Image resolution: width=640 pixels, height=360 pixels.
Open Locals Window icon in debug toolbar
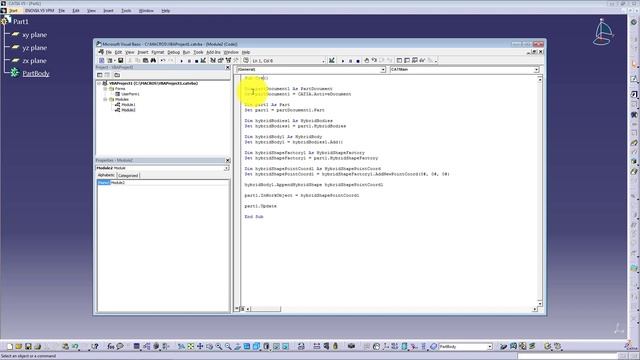pos(399,60)
